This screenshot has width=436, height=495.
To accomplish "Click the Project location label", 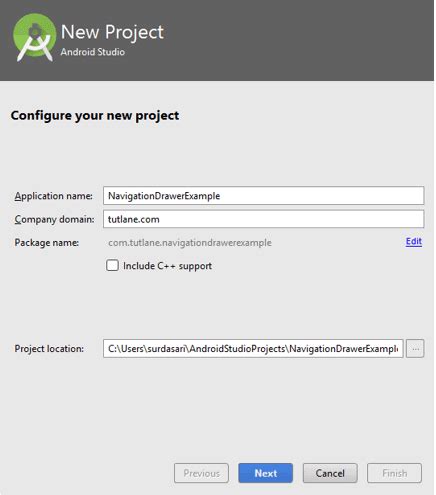I will (49, 349).
